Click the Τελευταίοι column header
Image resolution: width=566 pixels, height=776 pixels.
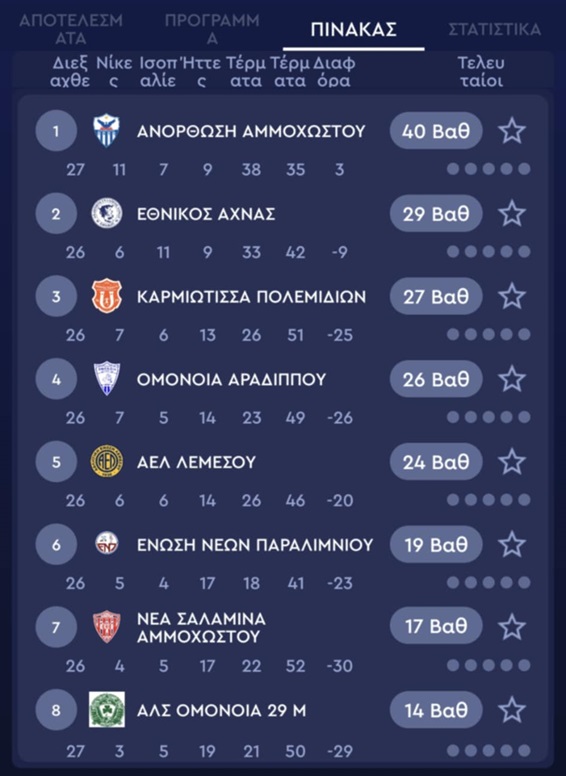(481, 72)
